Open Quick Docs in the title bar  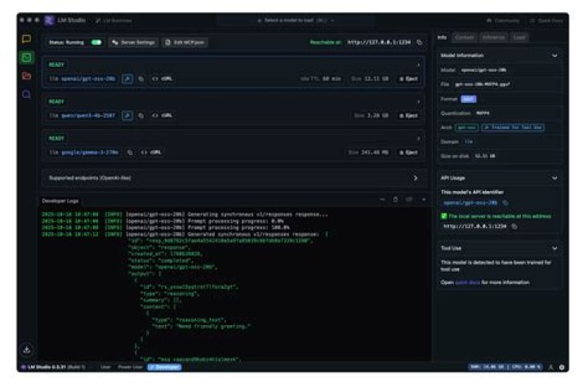546,20
